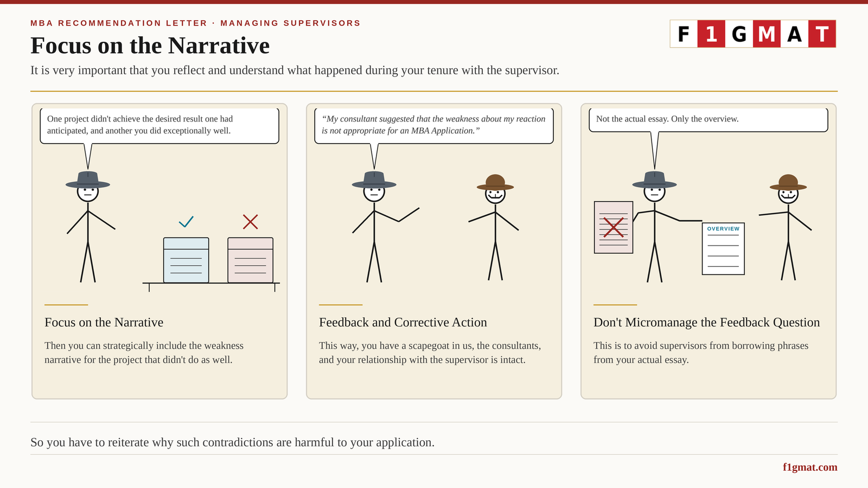868x488 pixels.
Task: Select the blue document on the shelf
Action: [186, 260]
